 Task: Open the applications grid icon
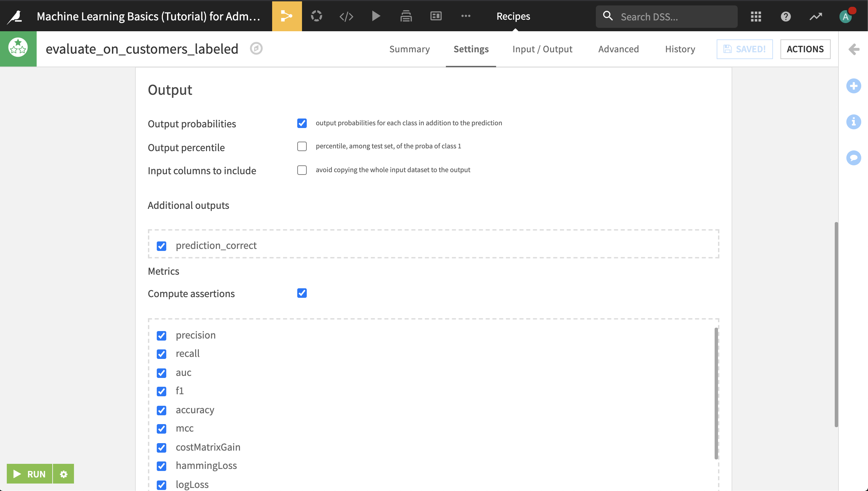(x=756, y=16)
